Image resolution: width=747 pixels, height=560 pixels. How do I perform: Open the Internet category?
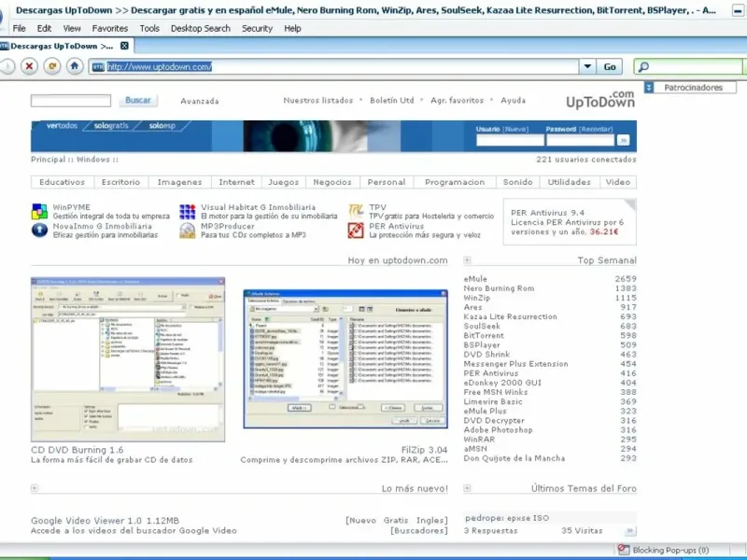[237, 182]
